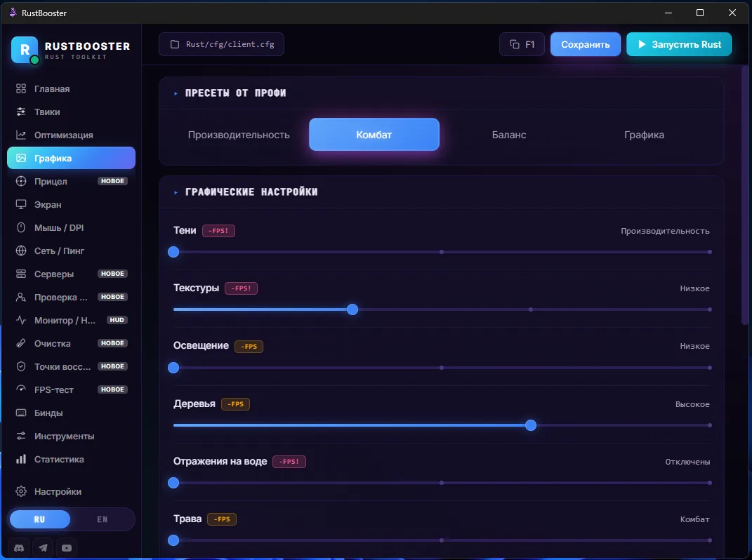This screenshot has height=560, width=752.
Task: Click the Отключены value for water reflections
Action: point(687,462)
